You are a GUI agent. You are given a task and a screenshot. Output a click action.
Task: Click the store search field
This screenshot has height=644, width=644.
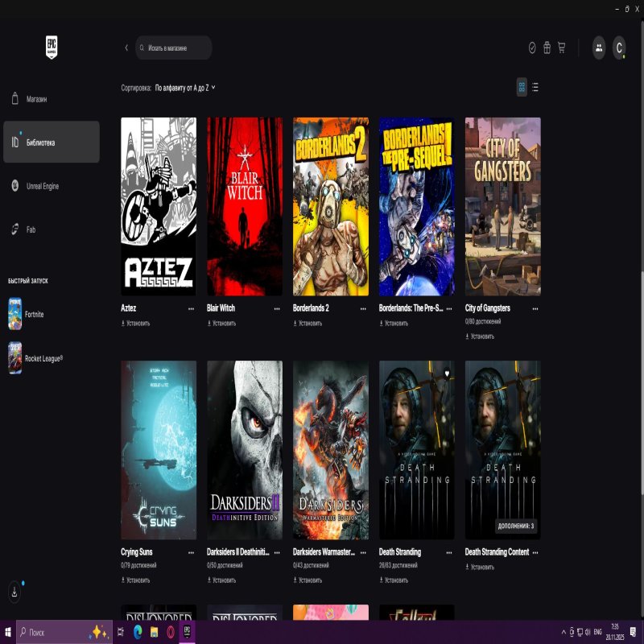pyautogui.click(x=174, y=47)
